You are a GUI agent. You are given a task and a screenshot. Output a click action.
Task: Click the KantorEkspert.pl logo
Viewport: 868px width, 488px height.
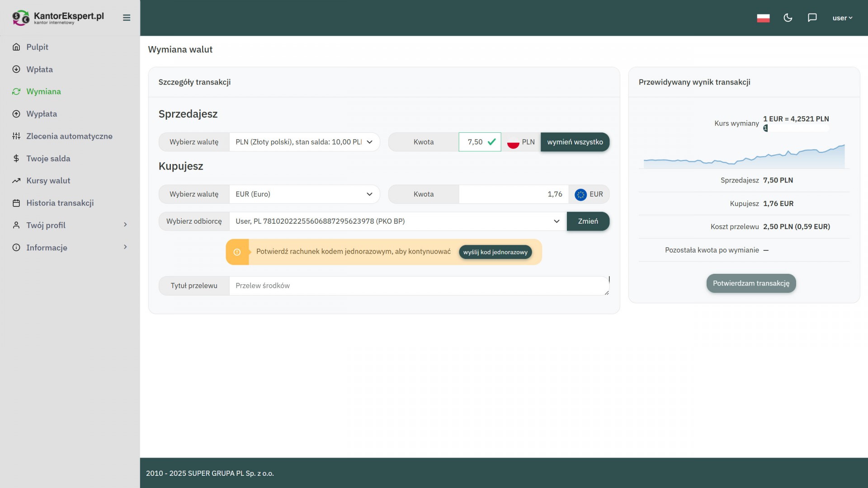click(58, 18)
